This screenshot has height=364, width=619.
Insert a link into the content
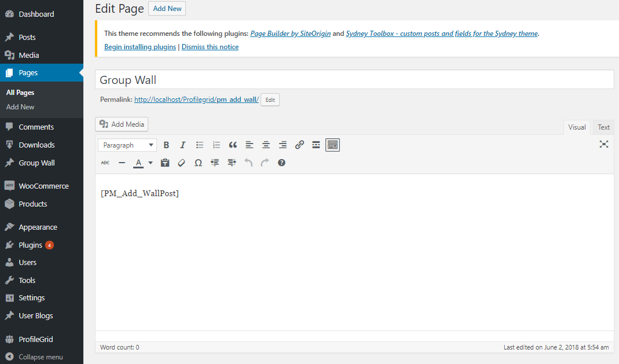[x=299, y=145]
